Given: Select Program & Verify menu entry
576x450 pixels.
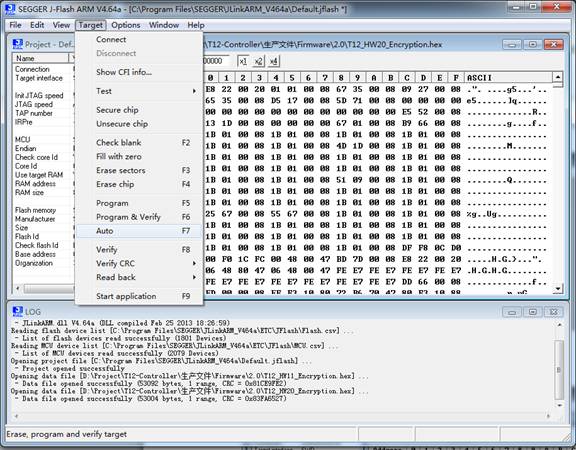Looking at the screenshot, I should [139, 217].
